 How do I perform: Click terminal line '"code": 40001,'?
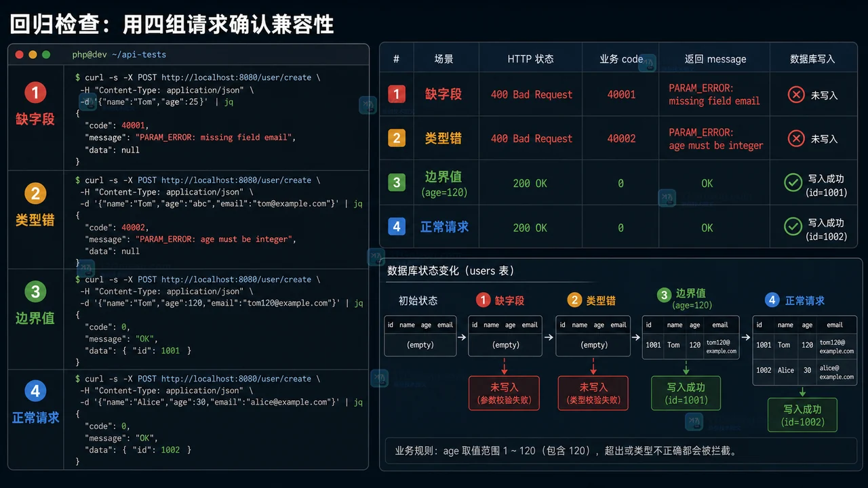pyautogui.click(x=117, y=125)
